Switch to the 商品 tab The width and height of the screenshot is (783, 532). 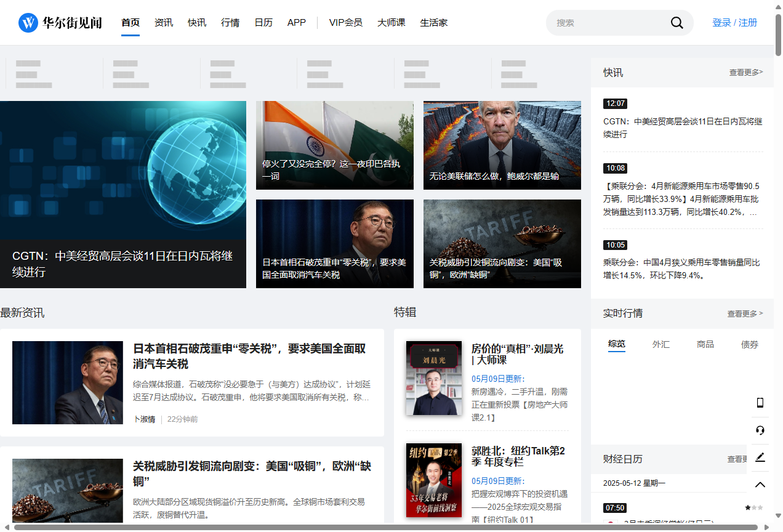(x=705, y=344)
